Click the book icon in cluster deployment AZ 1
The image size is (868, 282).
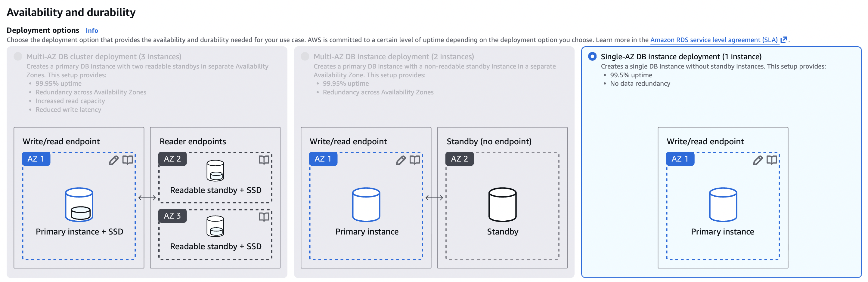pos(128,160)
